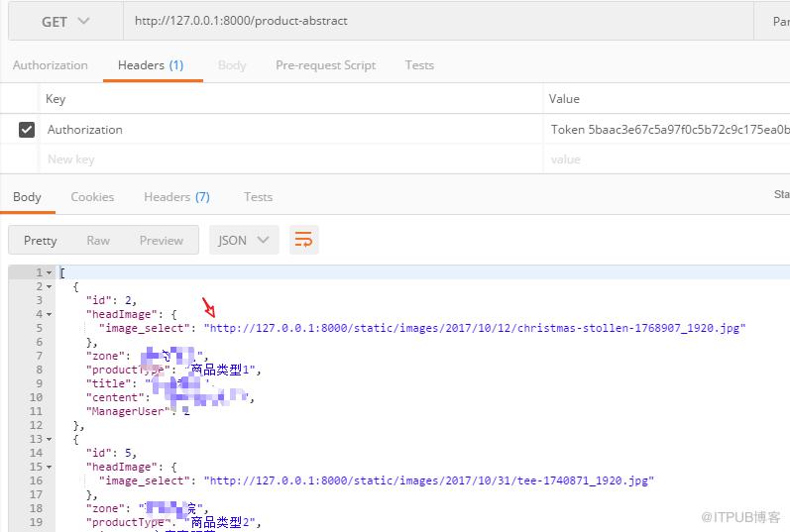The width and height of the screenshot is (790, 532).
Task: Open the response Cookies tab
Action: [x=92, y=197]
